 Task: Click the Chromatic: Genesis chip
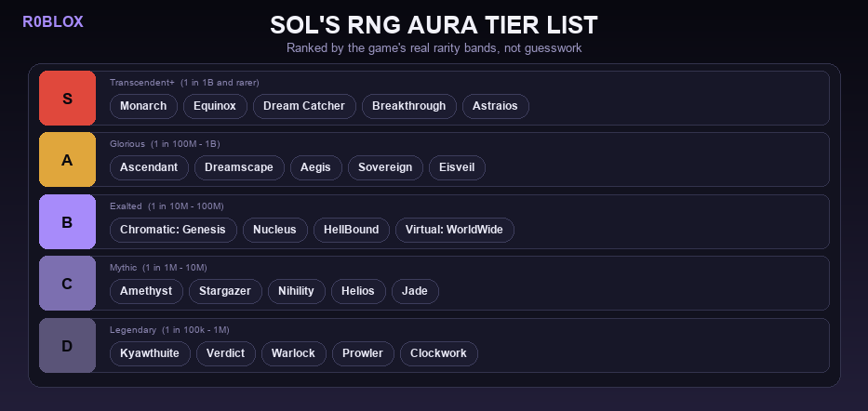pos(173,230)
